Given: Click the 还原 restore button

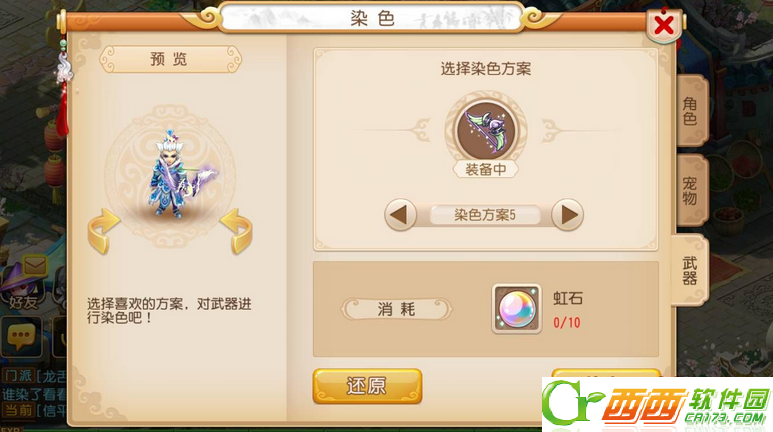Looking at the screenshot, I should 367,386.
